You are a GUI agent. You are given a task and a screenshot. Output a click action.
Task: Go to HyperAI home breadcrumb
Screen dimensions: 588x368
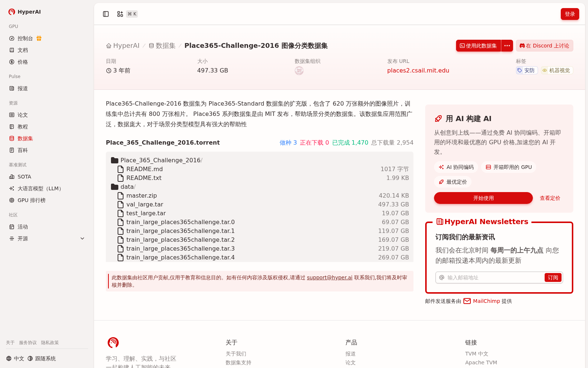[x=123, y=46]
